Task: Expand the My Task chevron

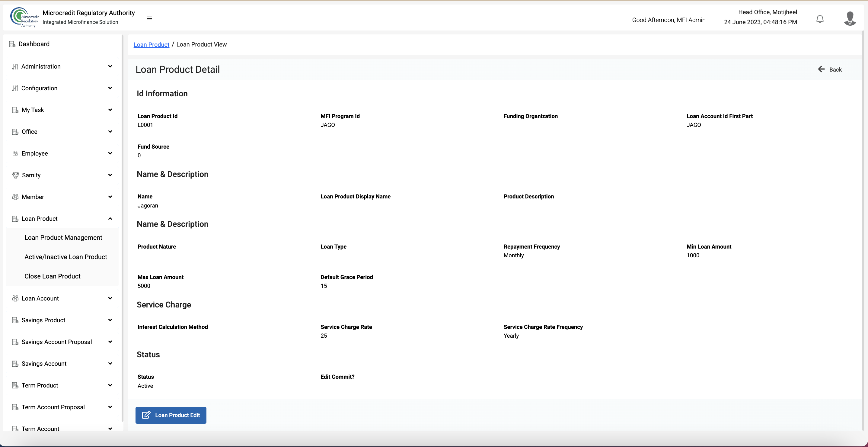Action: [110, 110]
